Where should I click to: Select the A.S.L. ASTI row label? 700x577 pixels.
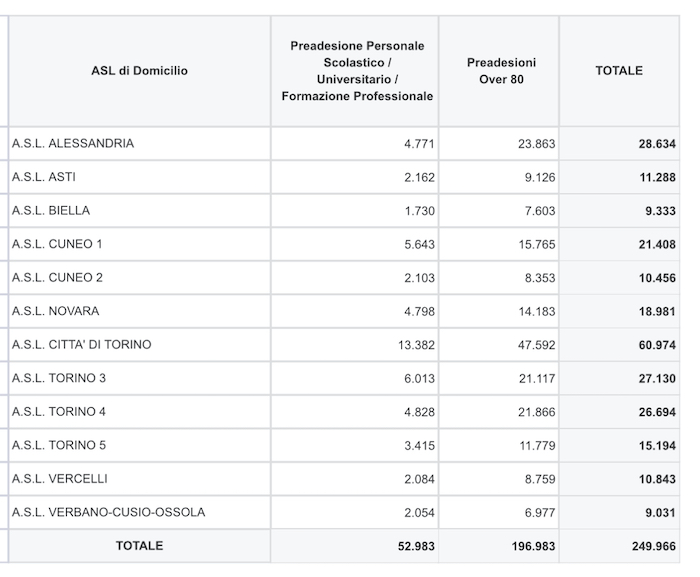pos(44,177)
